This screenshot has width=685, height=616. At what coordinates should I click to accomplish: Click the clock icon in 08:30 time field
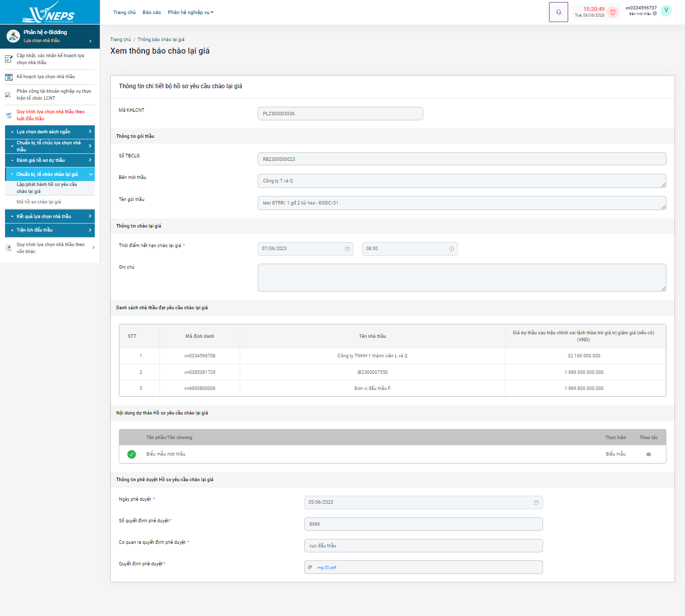[x=451, y=249]
